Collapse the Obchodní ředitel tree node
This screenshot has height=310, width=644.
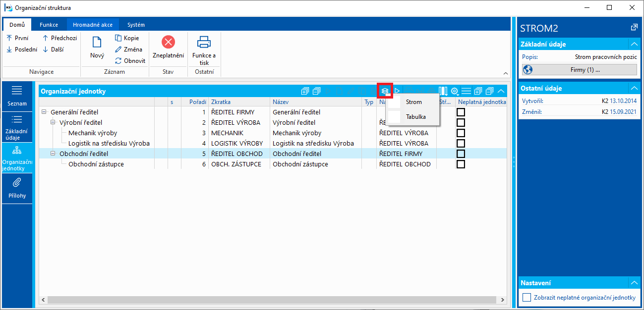coord(53,154)
